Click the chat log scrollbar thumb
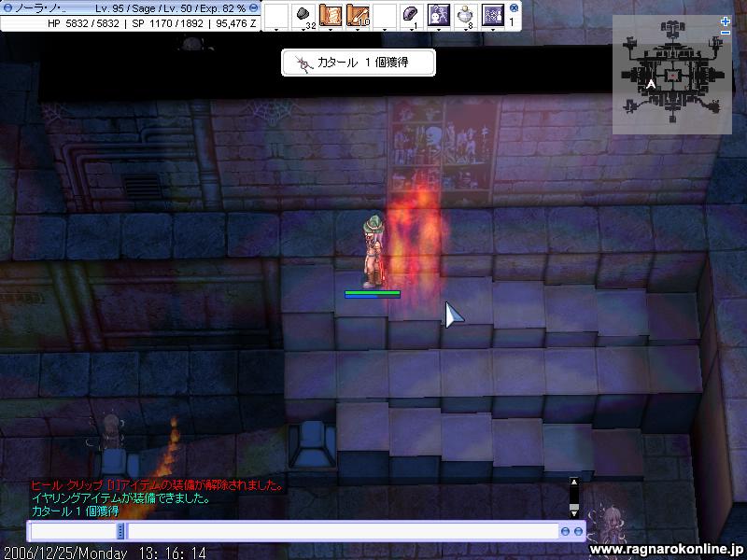Screen dimensions: 747x560 pyautogui.click(x=574, y=507)
